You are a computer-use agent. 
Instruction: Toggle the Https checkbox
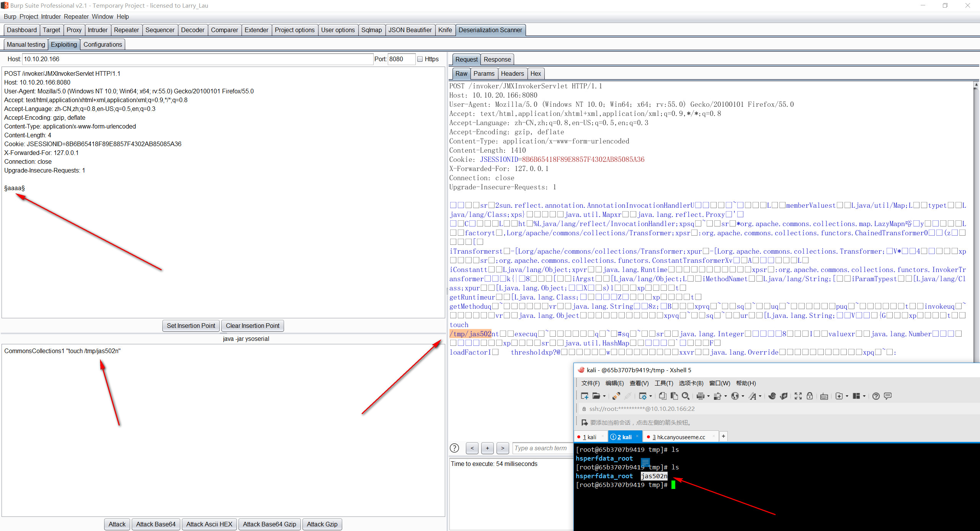click(x=420, y=59)
